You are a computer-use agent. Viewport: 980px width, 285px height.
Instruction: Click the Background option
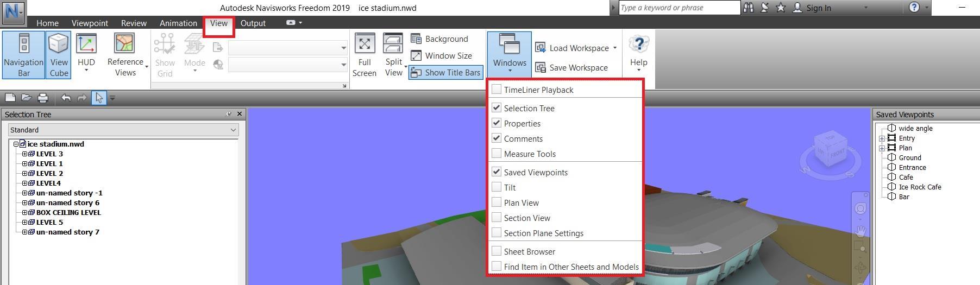[x=439, y=39]
